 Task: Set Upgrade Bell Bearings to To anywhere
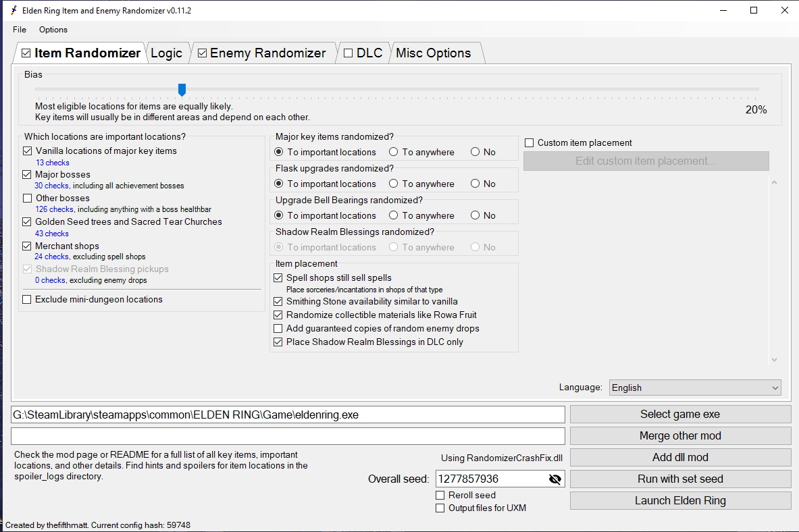[393, 215]
